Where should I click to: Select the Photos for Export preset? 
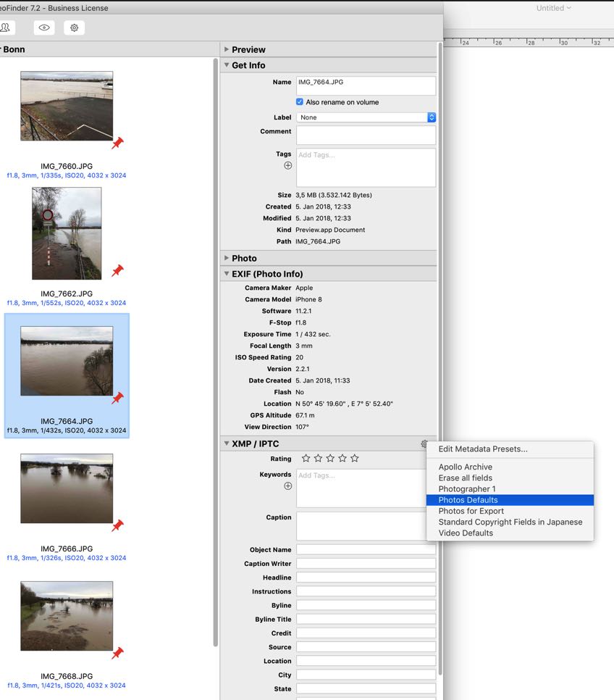click(x=510, y=511)
